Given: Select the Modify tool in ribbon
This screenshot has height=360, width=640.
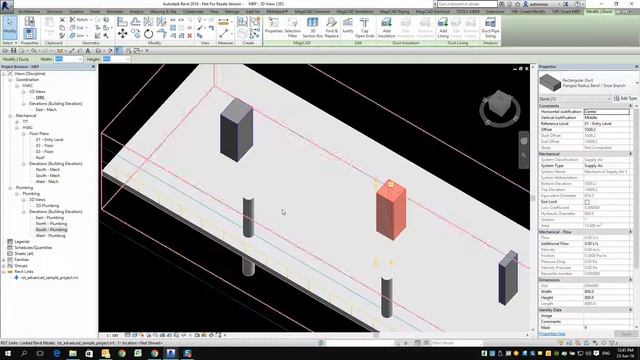Looking at the screenshot, I should (x=9, y=27).
